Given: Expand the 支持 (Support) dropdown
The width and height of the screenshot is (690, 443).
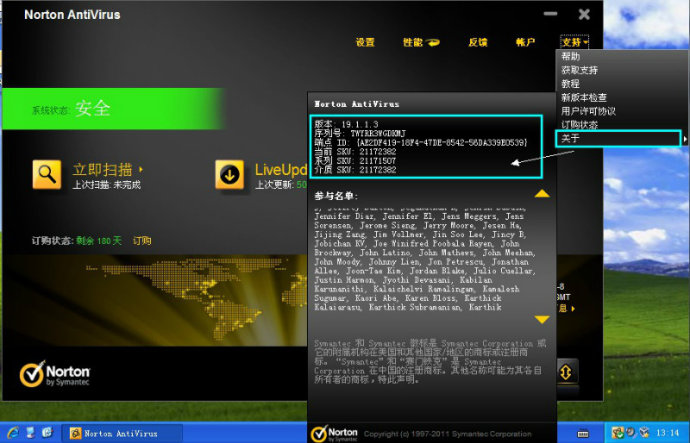Looking at the screenshot, I should pos(575,42).
